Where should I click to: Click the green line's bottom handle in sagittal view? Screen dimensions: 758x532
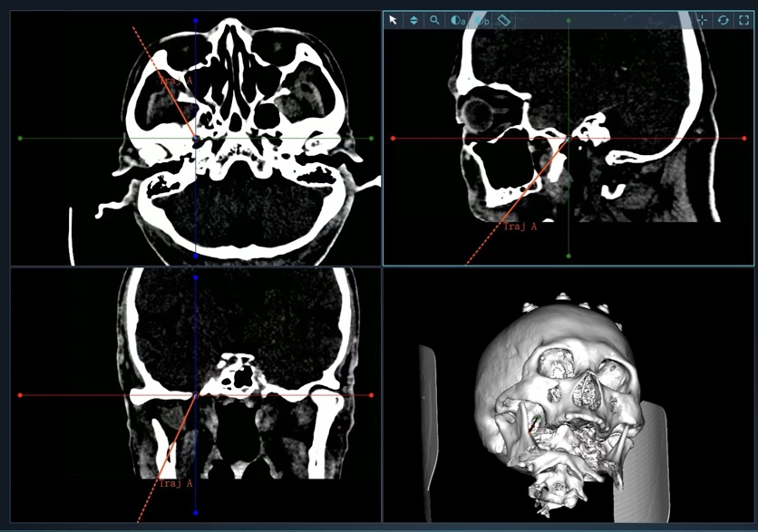point(568,256)
